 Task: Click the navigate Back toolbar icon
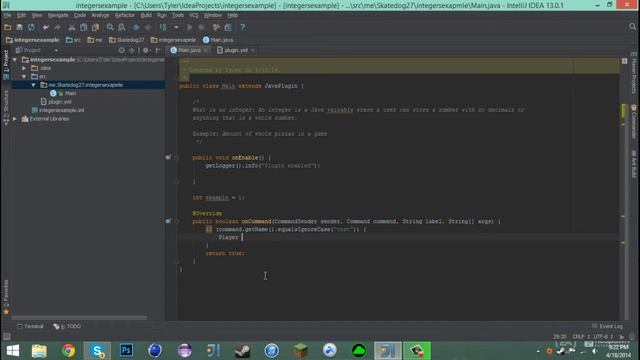click(136, 27)
